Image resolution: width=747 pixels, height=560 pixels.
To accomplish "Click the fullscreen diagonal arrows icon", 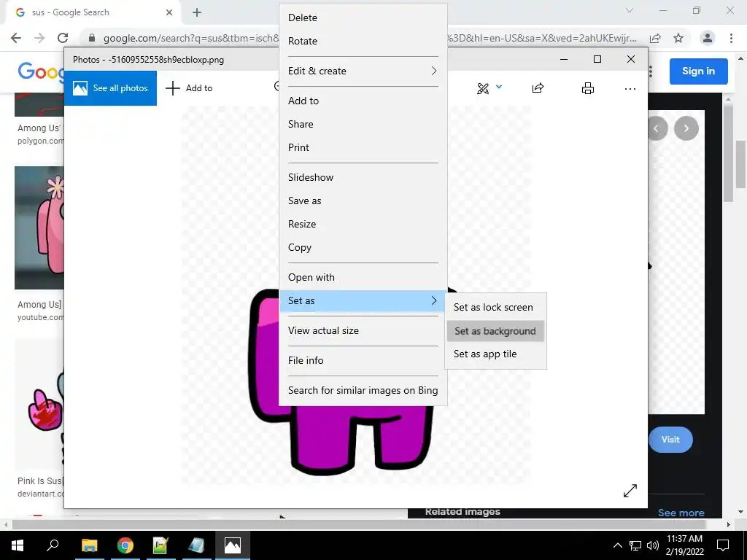I will [630, 491].
